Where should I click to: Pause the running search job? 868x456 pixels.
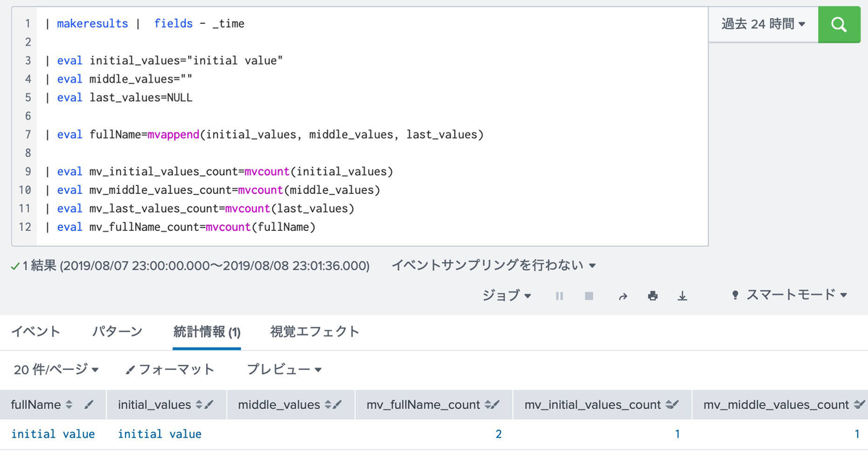559,295
